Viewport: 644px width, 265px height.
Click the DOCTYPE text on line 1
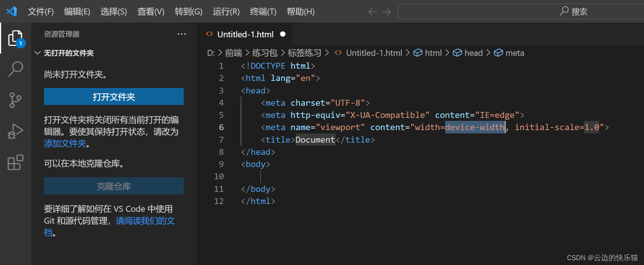268,66
